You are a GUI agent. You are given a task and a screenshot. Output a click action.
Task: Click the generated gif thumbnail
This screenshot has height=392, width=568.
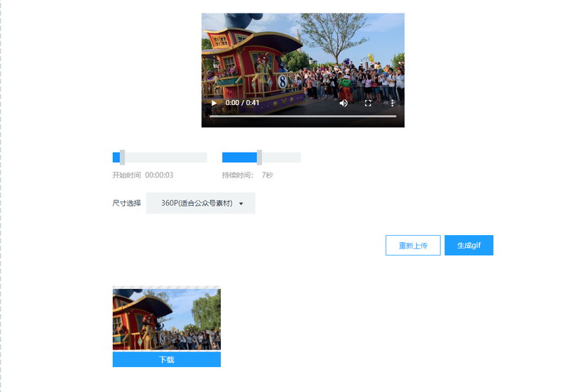click(167, 319)
